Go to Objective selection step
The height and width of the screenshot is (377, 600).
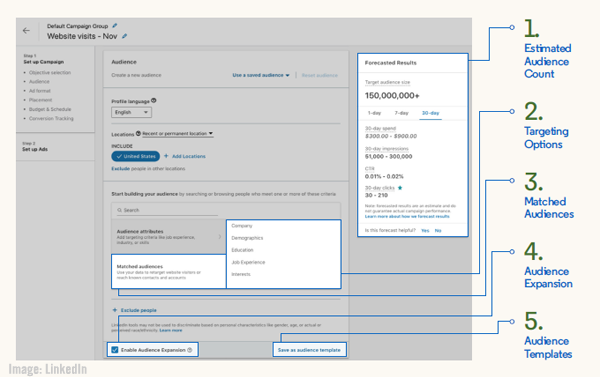pyautogui.click(x=50, y=72)
